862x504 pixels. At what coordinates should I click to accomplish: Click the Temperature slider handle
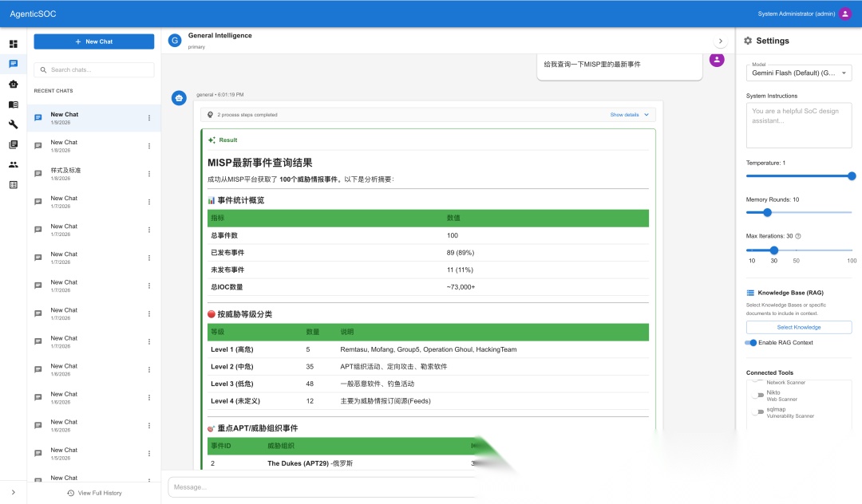[x=852, y=176]
